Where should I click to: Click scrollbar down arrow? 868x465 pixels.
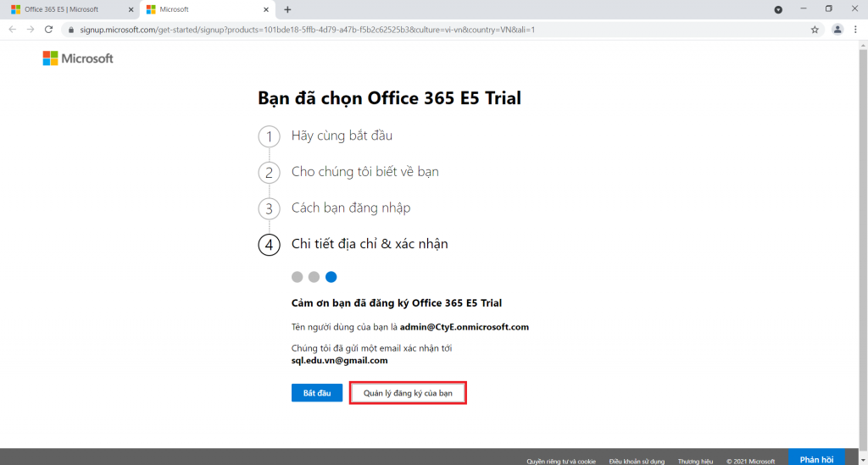click(863, 460)
